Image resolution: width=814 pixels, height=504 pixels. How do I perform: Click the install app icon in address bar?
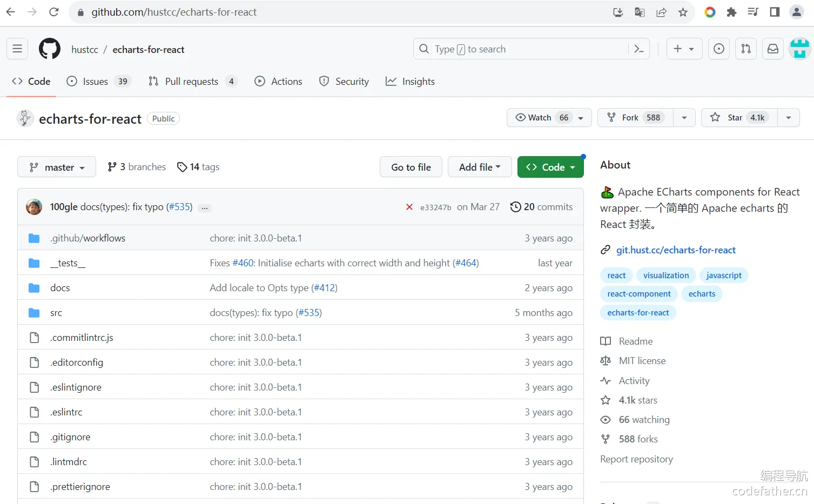coord(618,12)
